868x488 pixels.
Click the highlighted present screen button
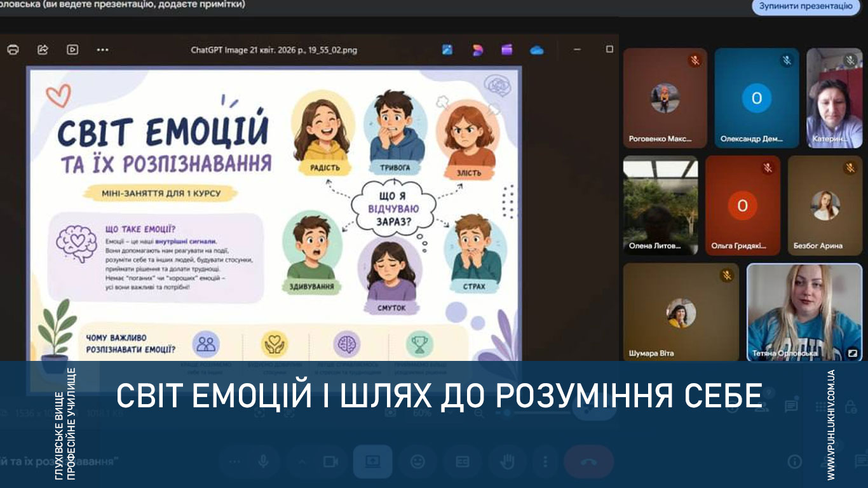(373, 462)
